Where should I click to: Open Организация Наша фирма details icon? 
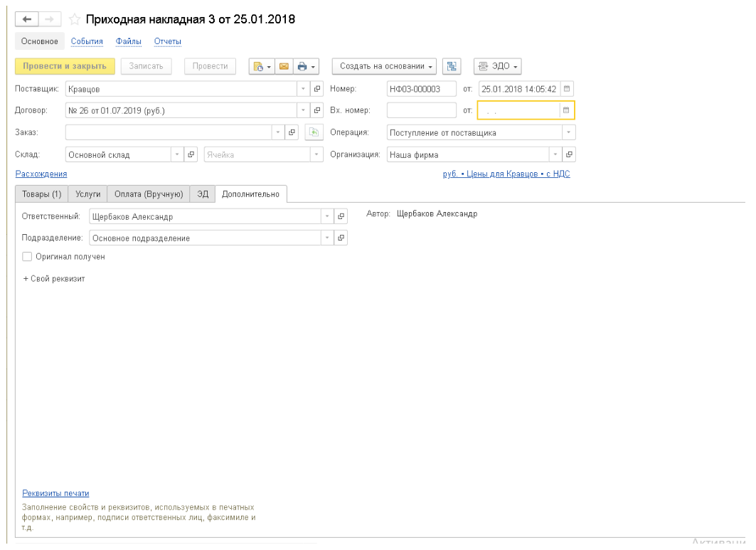pos(569,154)
